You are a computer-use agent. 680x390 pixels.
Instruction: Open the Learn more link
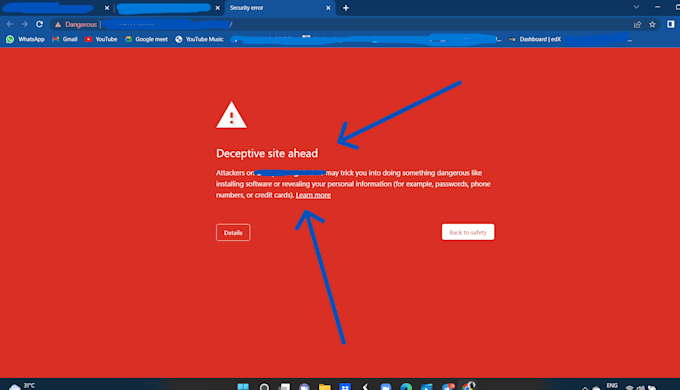tap(313, 195)
